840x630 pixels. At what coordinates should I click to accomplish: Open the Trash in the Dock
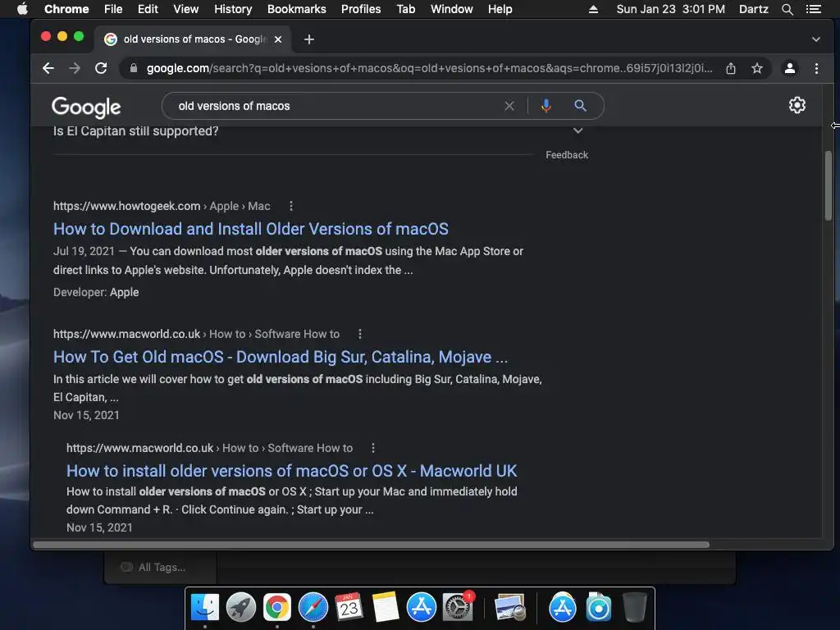coord(635,608)
